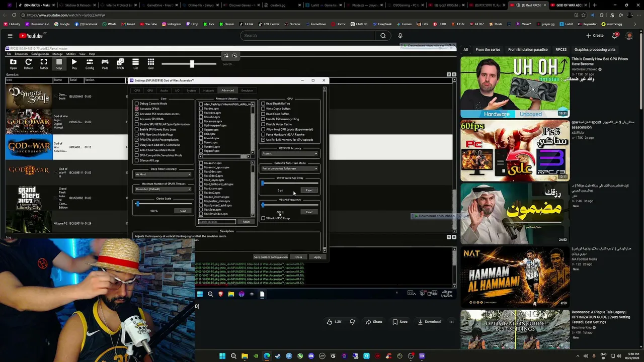
Task: Toggle Accurate SPU DMA checkbox
Action: (137, 119)
